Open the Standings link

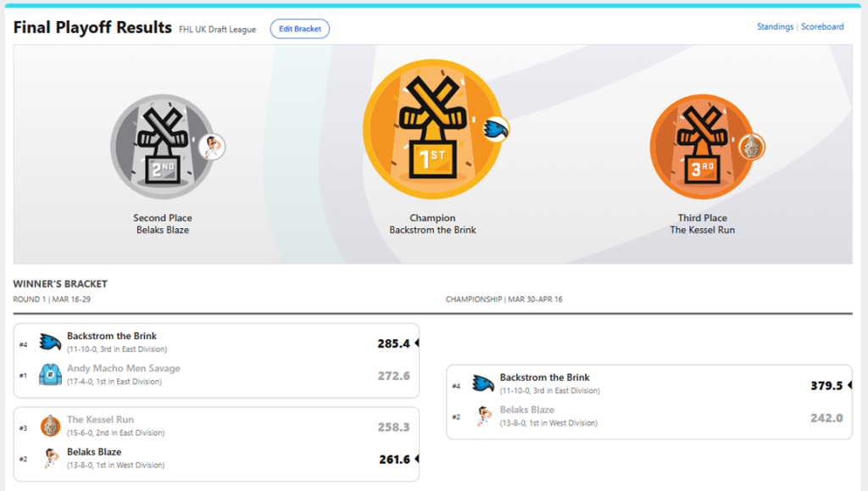pos(775,27)
